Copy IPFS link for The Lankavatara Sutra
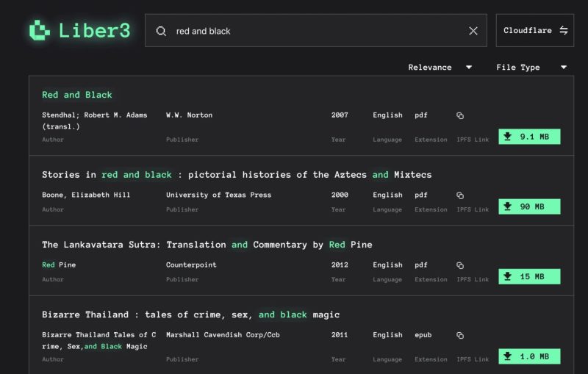 460,265
